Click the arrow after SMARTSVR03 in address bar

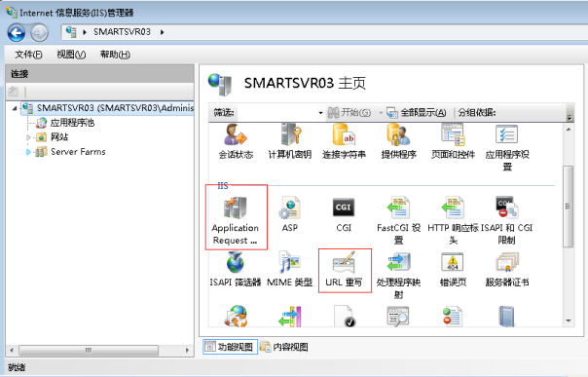click(162, 32)
